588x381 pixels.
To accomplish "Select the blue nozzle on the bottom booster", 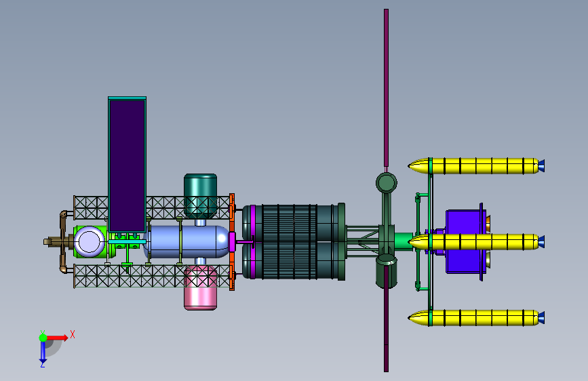I will (541, 318).
